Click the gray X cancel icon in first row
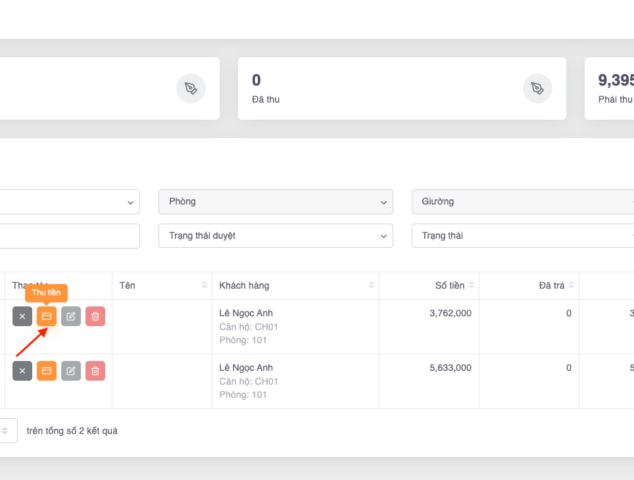 pyautogui.click(x=22, y=316)
